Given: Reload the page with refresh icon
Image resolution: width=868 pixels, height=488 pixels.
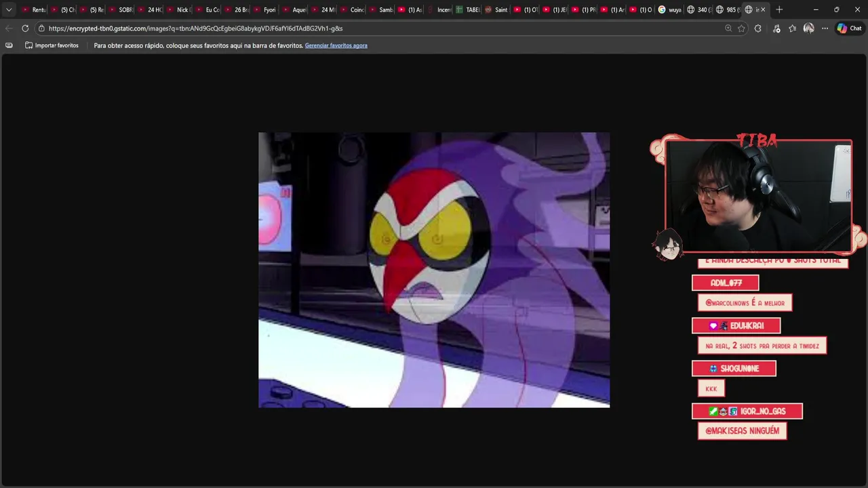Looking at the screenshot, I should pyautogui.click(x=25, y=28).
